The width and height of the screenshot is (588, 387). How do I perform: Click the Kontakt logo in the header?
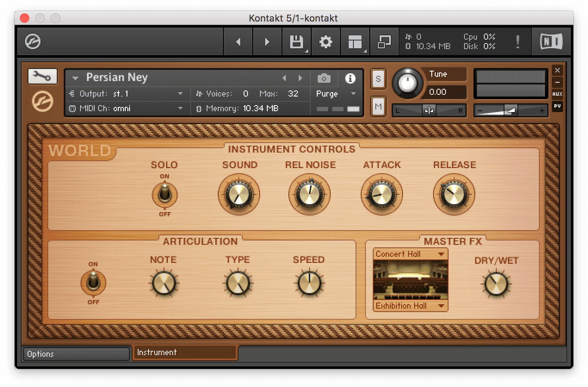click(33, 42)
